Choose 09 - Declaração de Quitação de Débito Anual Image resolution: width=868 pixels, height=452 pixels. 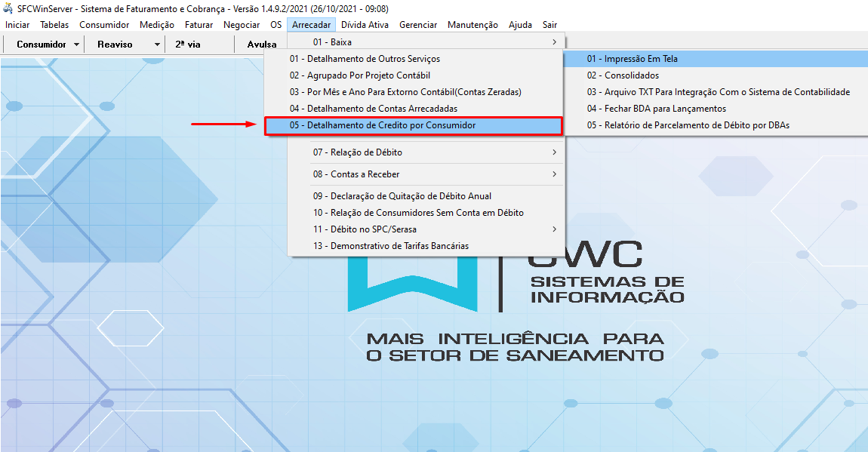(402, 196)
